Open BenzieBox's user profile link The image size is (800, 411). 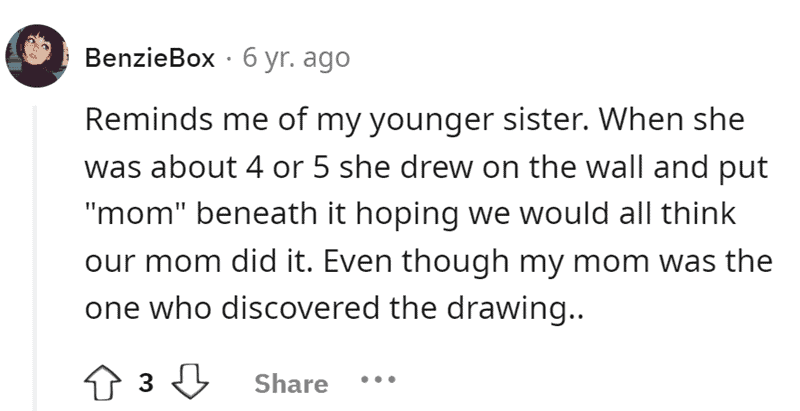(x=151, y=58)
